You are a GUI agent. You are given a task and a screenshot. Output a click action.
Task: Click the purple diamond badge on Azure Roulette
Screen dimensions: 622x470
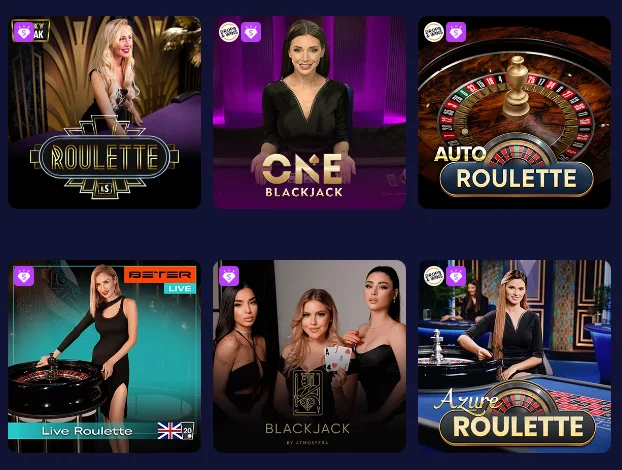(x=456, y=276)
